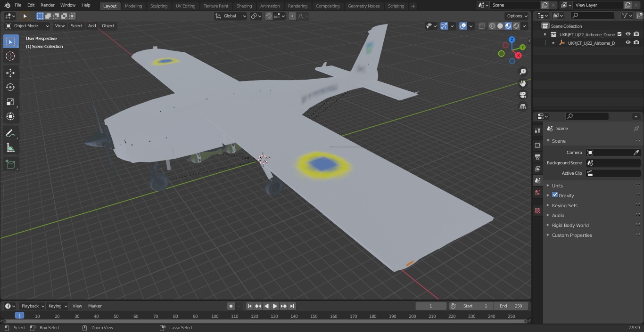Hide UKRJET_UJ22_Airborne_Drone collection in viewport

628,34
